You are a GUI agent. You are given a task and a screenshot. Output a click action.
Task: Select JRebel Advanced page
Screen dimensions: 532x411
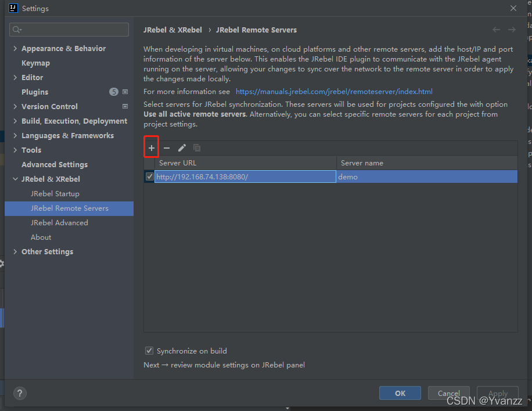(59, 223)
